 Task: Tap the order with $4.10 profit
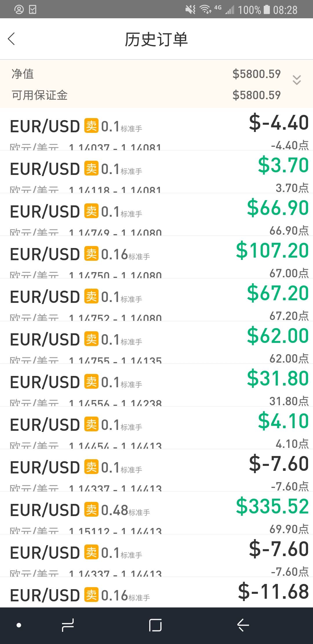156,428
